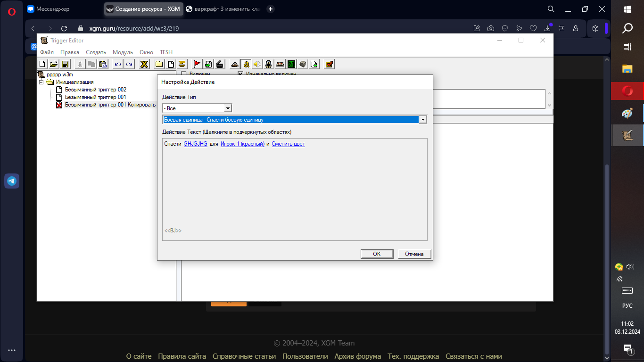Image resolution: width=644 pixels, height=362 pixels.
Task: Open the Модуль menu
Action: [123, 52]
